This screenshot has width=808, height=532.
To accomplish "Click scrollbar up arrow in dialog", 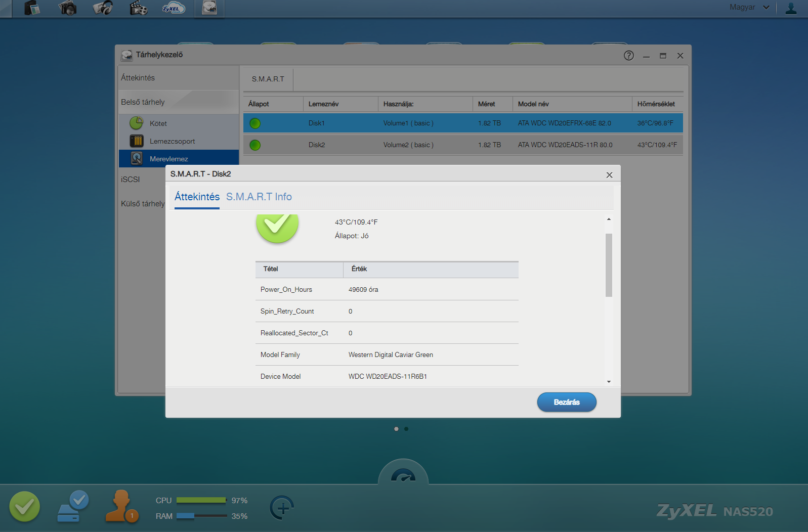I will click(609, 219).
